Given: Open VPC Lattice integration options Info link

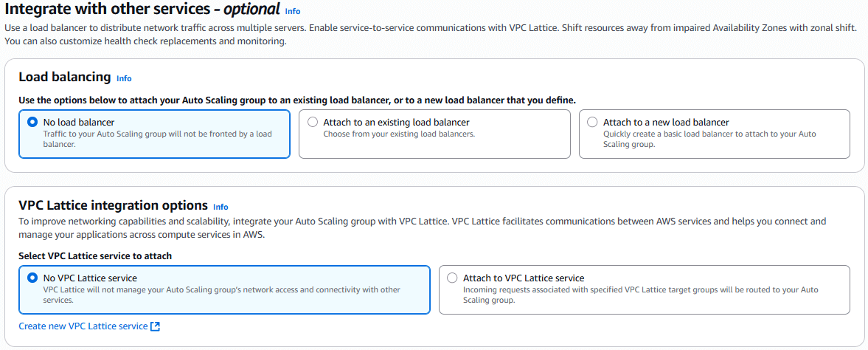Looking at the screenshot, I should pyautogui.click(x=221, y=207).
